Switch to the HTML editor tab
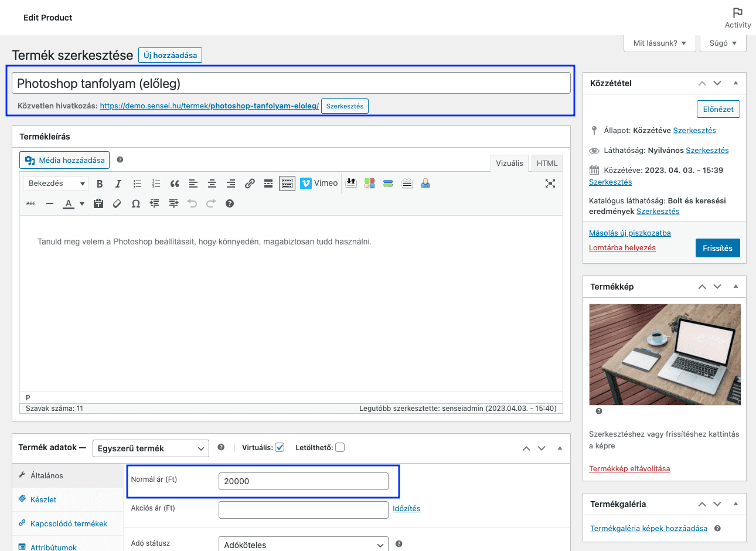The height and width of the screenshot is (551, 756). tap(547, 164)
